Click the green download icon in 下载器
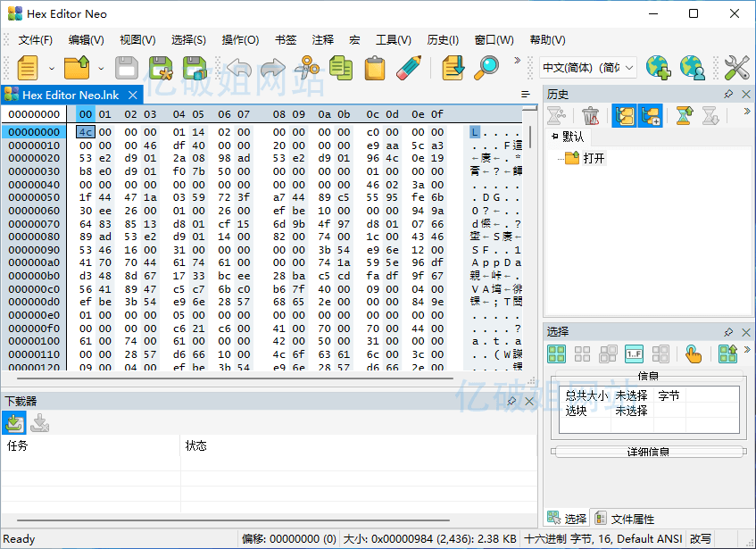Viewport: 756px width, 549px height. (x=13, y=423)
